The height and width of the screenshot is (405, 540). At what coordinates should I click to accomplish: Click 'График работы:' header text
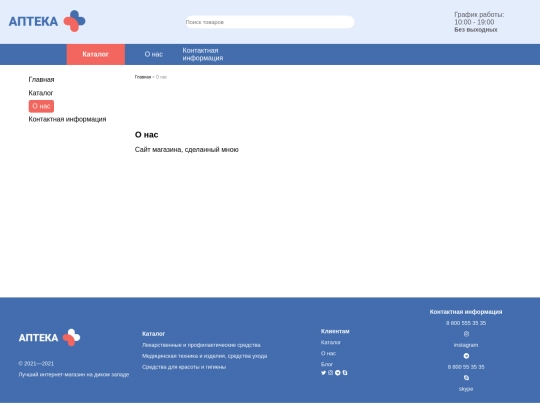pyautogui.click(x=479, y=15)
